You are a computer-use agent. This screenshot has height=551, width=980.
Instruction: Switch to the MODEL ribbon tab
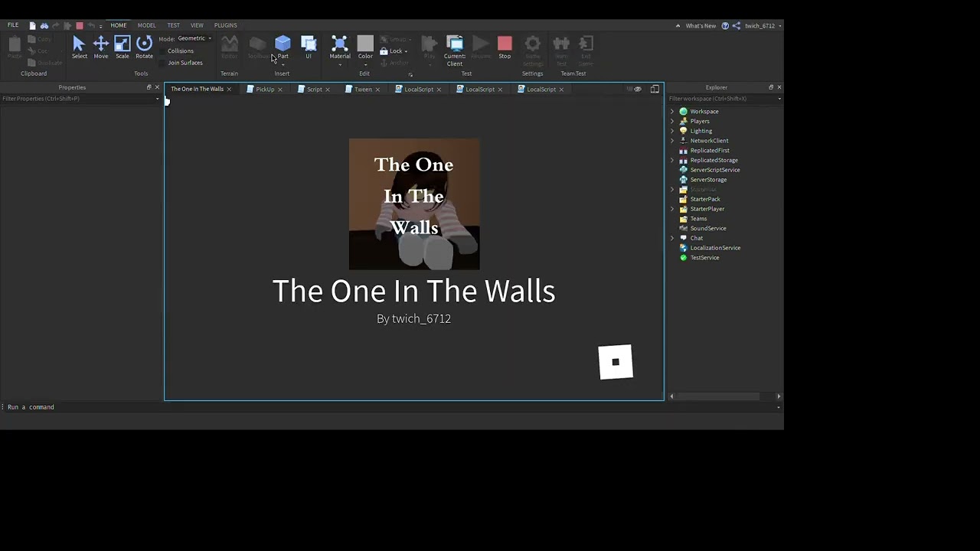146,25
